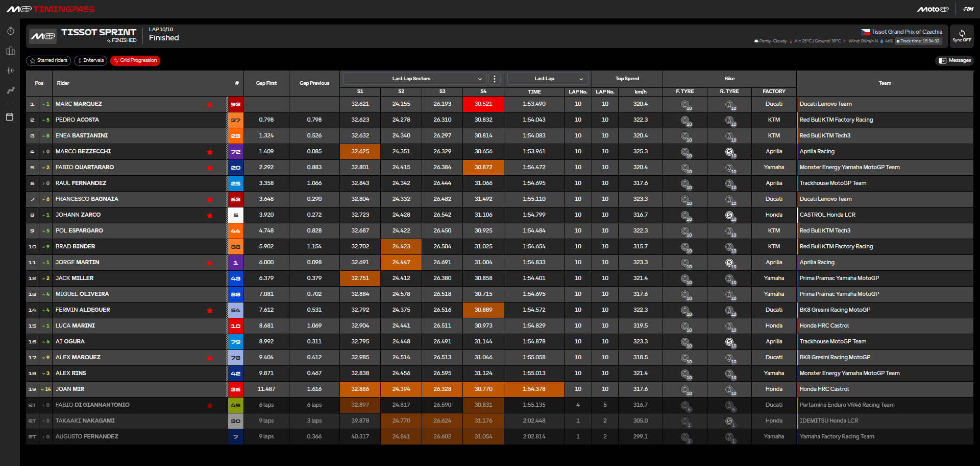This screenshot has height=466, width=980.
Task: Open the stopwatch timing view in sidebar
Action: (10, 31)
